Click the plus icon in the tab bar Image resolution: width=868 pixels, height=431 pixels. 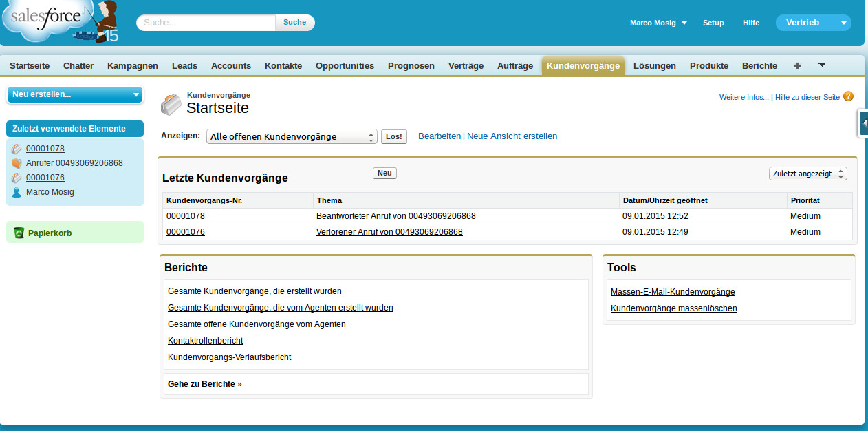pos(796,65)
